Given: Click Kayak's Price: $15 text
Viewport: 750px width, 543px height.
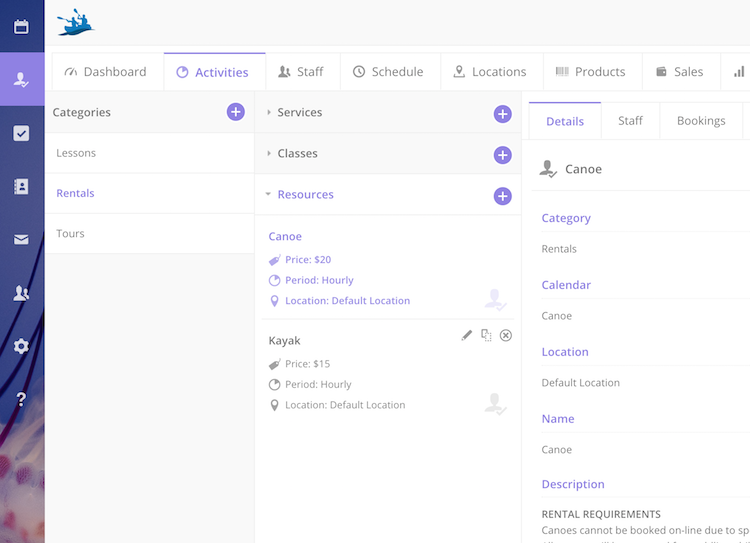Looking at the screenshot, I should pyautogui.click(x=308, y=364).
